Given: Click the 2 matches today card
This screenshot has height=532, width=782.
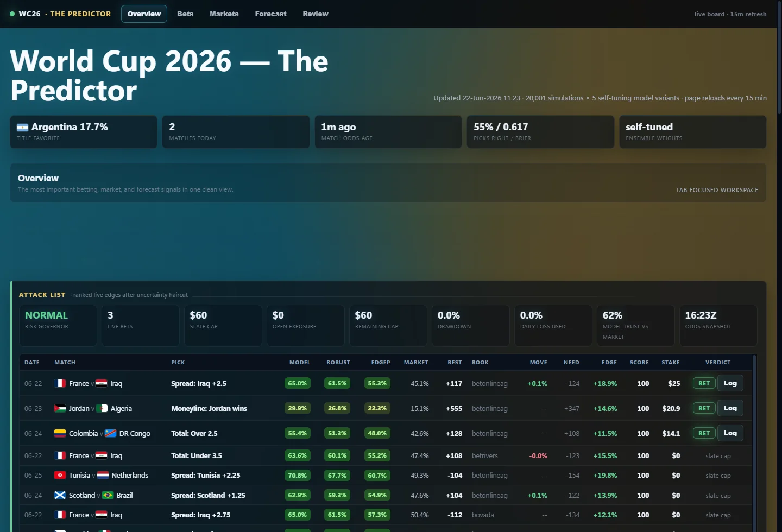Looking at the screenshot, I should pos(236,132).
